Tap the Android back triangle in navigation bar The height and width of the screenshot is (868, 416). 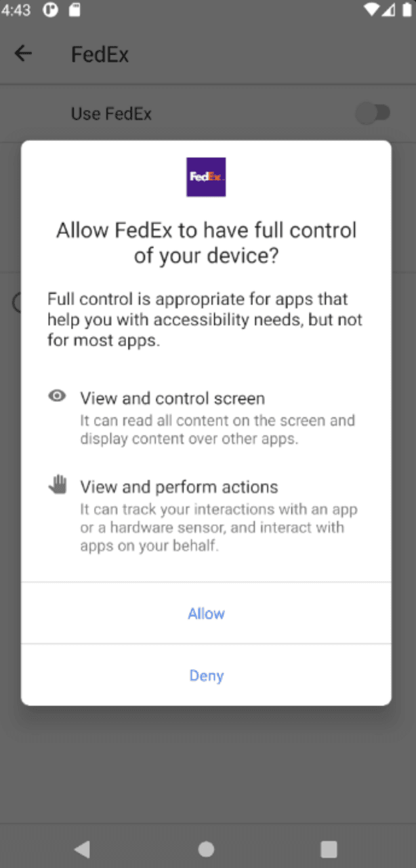82,849
